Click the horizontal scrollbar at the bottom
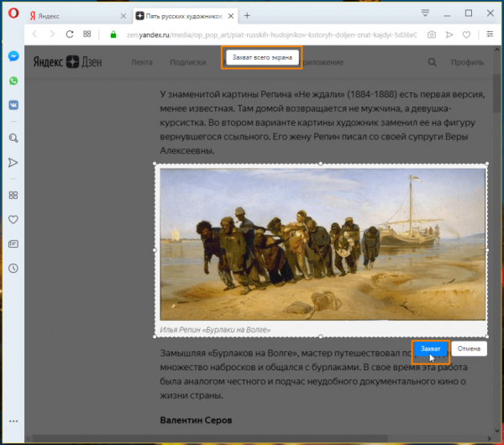This screenshot has width=504, height=445. pos(210,438)
